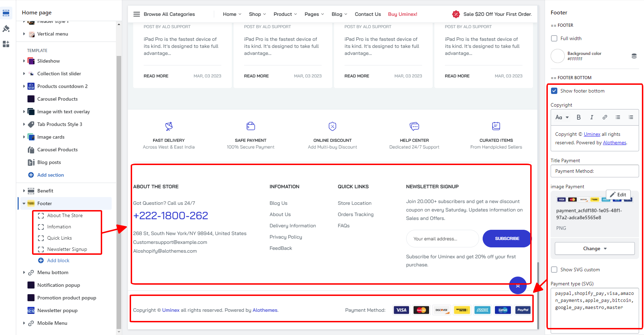644x335 pixels.
Task: Uncheck Show footer bottom
Action: point(554,91)
